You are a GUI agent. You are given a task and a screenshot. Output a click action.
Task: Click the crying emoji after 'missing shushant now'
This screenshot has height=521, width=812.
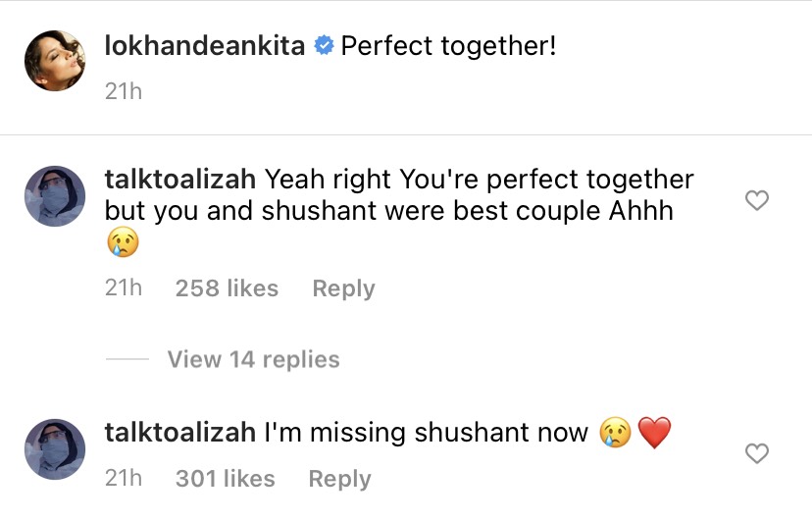(x=615, y=433)
